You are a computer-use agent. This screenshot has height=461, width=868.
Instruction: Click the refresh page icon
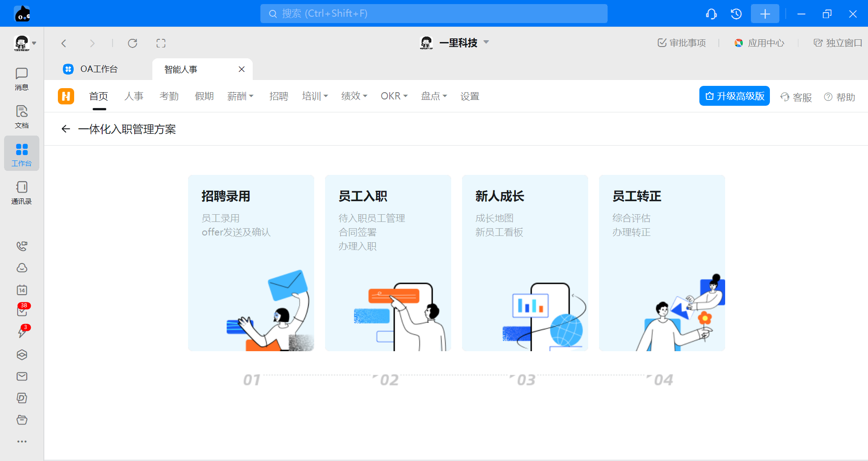click(x=132, y=43)
